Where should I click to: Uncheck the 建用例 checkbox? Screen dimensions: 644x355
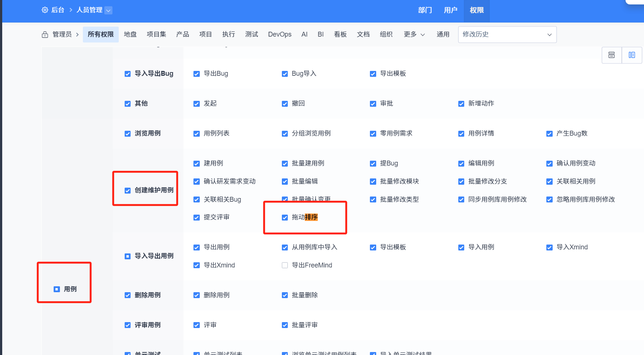pos(197,164)
